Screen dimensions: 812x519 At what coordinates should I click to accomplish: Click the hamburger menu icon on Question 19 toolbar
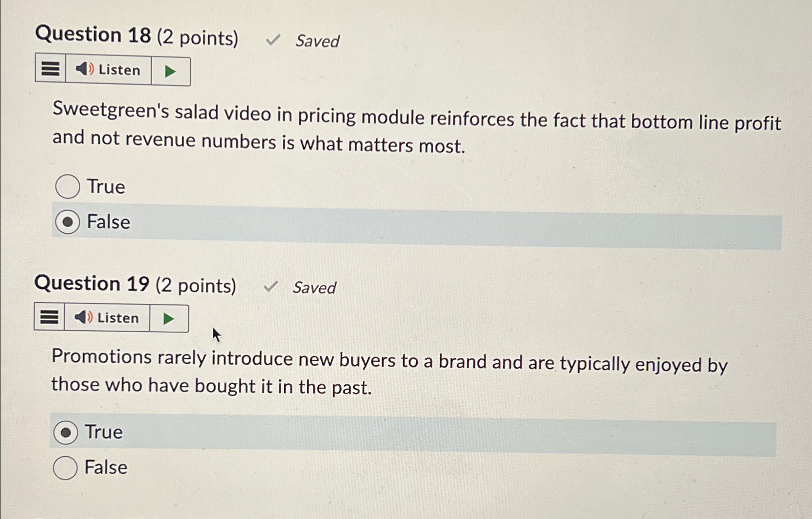click(x=49, y=318)
